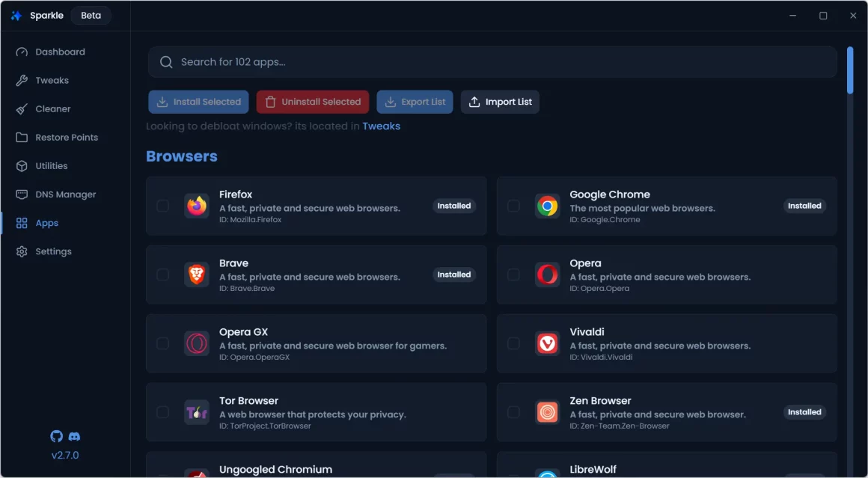
Task: Focus the Search for 102 apps field
Action: point(492,62)
